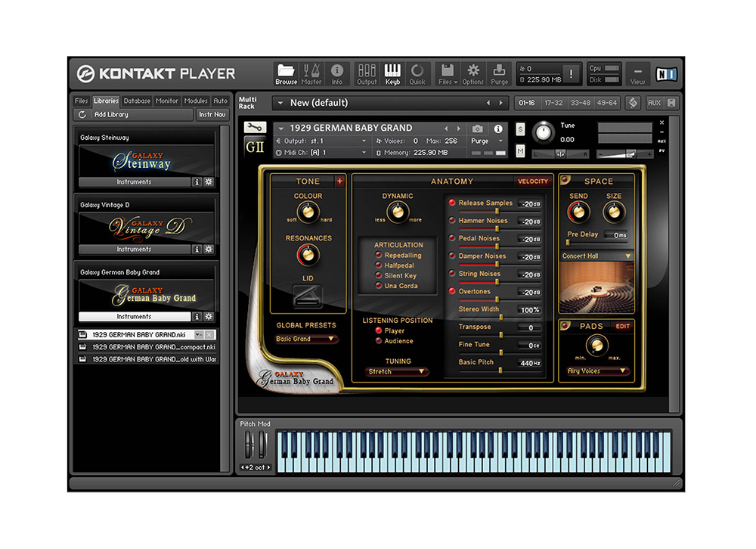Image resolution: width=756 pixels, height=549 pixels.
Task: Enable the Repedalling articulation
Action: 379,255
